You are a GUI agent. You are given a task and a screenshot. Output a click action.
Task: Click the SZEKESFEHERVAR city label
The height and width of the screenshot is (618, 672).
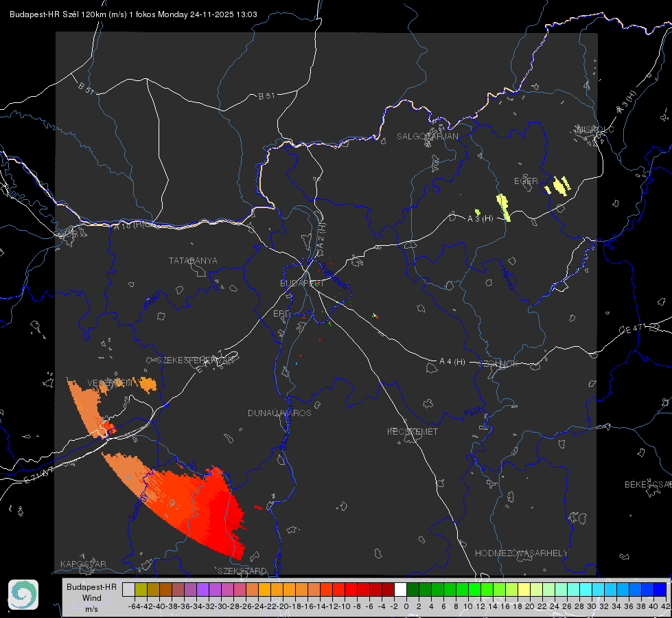[197, 360]
